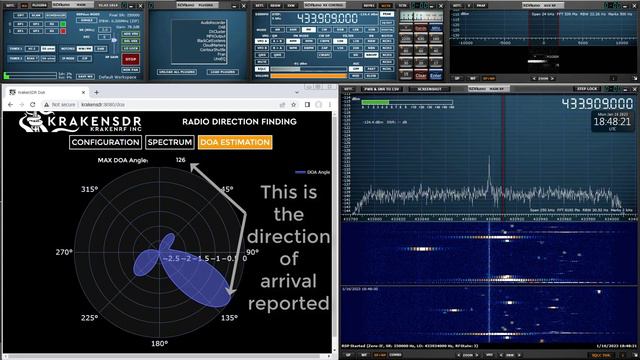Bookmark this page with the star icon
Image resolution: width=640 pixels, height=360 pixels.
(293, 105)
